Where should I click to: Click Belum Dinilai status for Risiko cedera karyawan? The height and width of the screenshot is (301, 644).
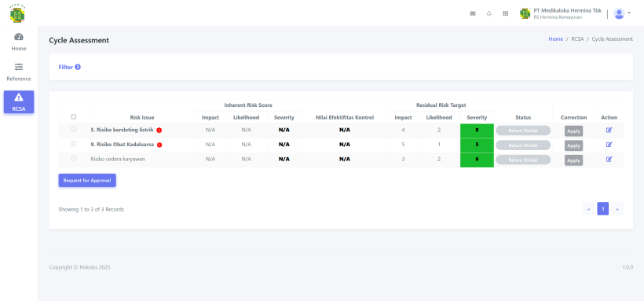click(x=523, y=160)
